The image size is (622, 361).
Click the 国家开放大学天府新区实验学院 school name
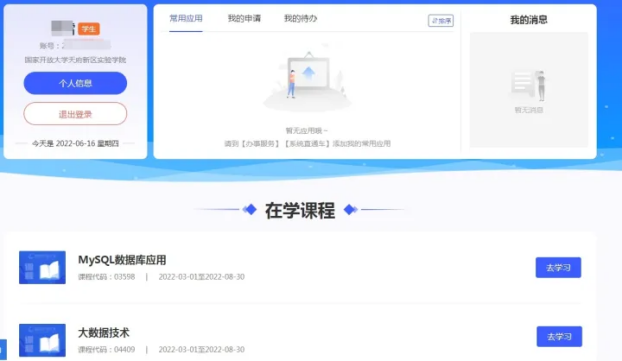(75, 60)
